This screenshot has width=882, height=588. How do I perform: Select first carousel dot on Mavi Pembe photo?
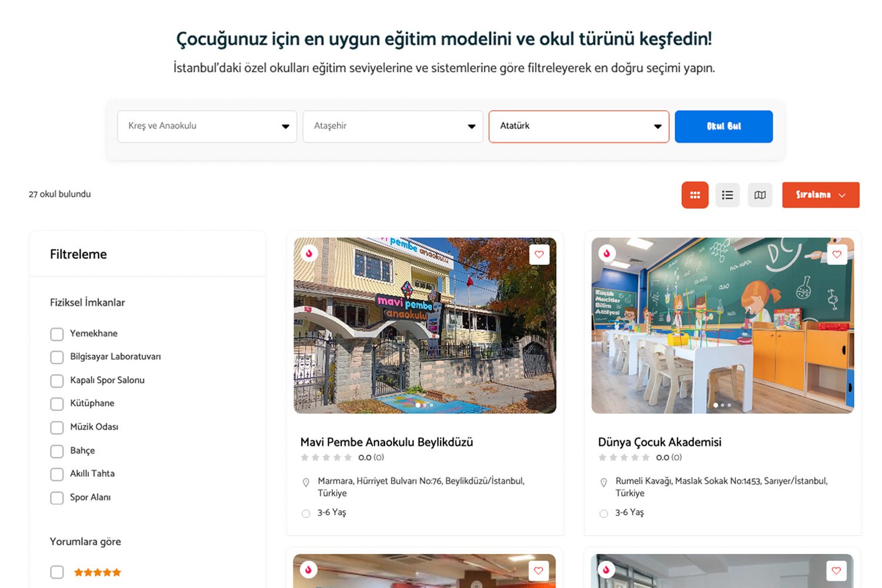pos(418,405)
